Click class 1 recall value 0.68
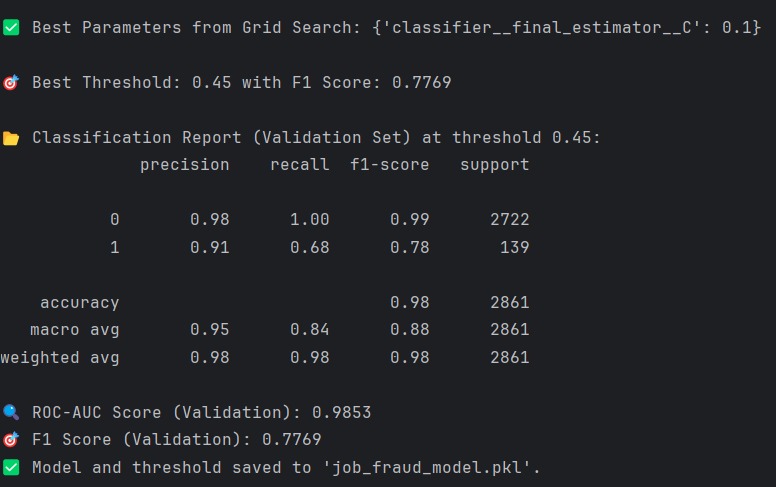This screenshot has width=776, height=487. [309, 247]
